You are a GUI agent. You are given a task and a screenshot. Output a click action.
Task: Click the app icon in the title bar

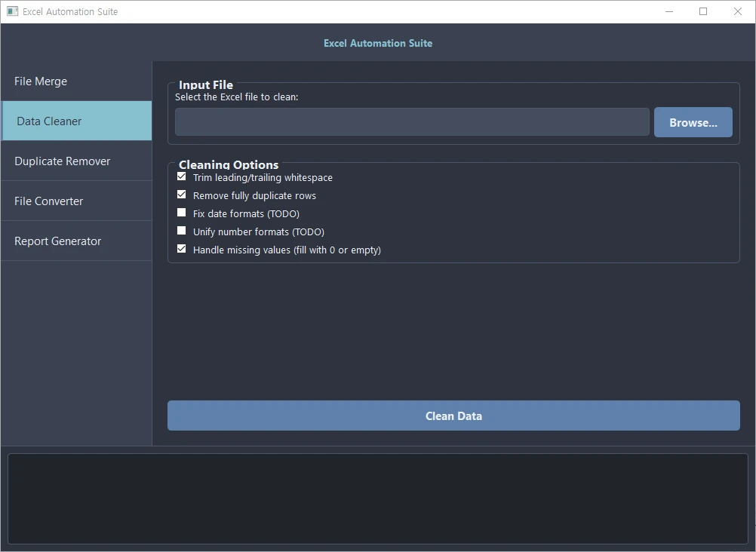[x=12, y=11]
